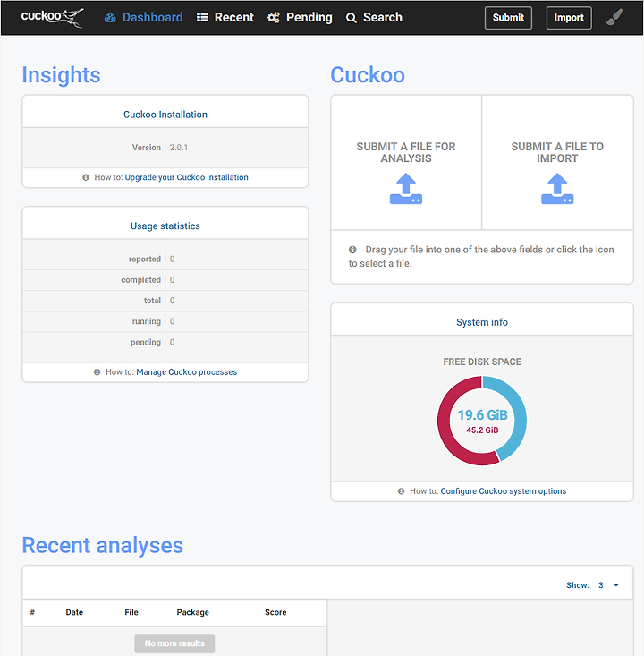Click the 45.2 GiB value

click(x=482, y=430)
